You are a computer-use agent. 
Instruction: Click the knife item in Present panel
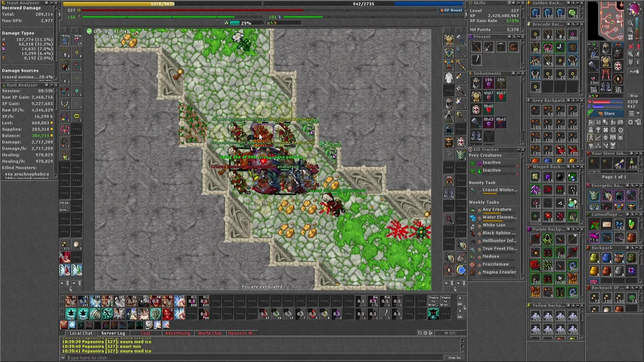pyautogui.click(x=476, y=60)
